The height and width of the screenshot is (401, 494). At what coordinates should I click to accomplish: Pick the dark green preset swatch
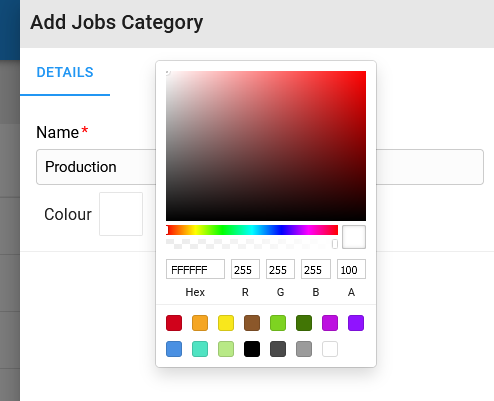click(304, 323)
